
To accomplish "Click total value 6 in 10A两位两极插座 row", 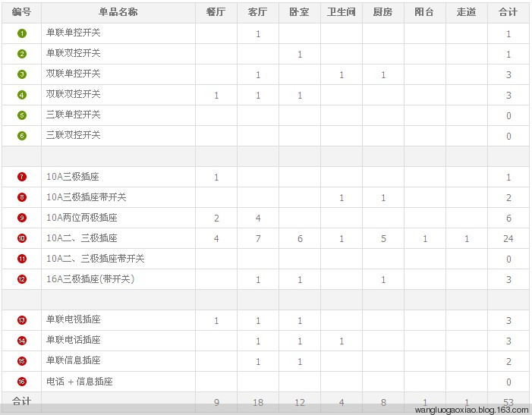I will tap(508, 218).
